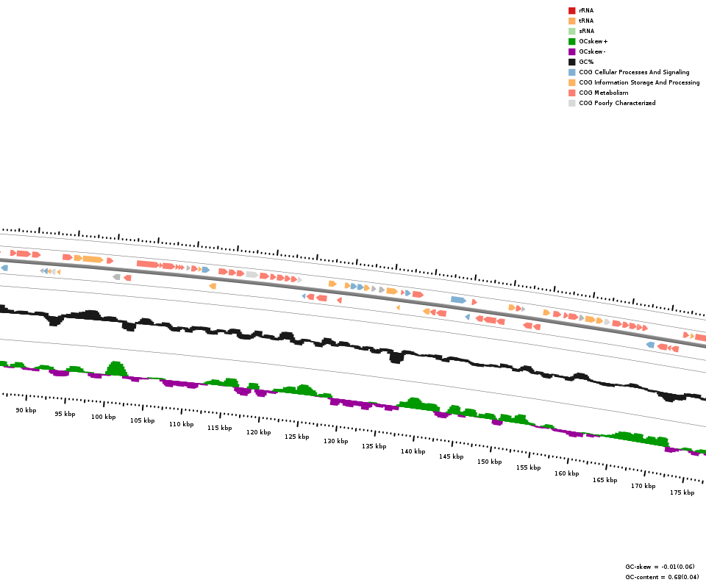Screen dimensions: 706x588
Task: Click the orange tRNA legend swatch
Action: (571, 21)
